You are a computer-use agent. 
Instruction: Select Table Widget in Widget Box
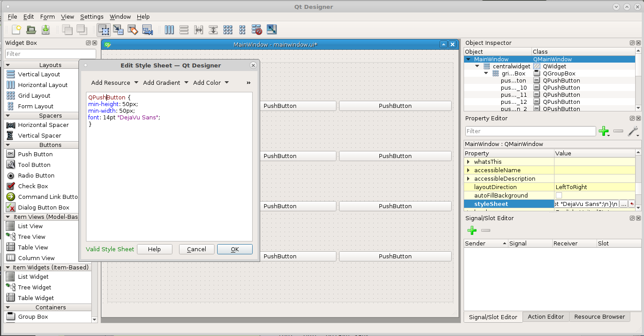36,298
